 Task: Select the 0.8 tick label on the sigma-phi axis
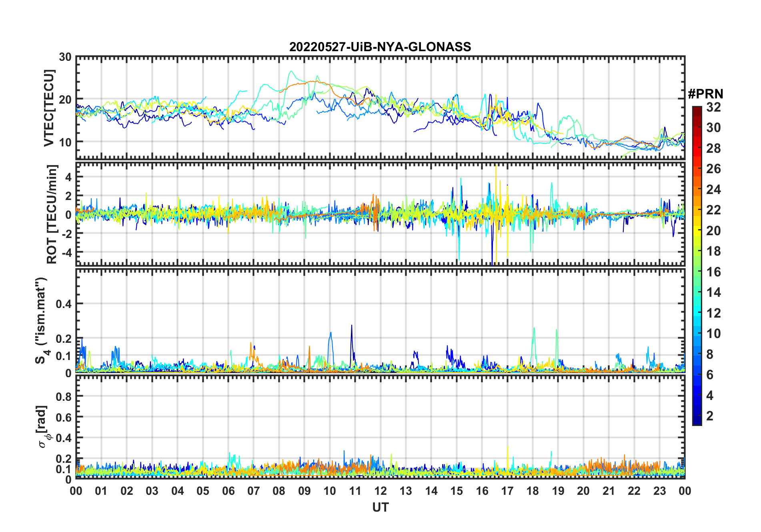click(63, 396)
